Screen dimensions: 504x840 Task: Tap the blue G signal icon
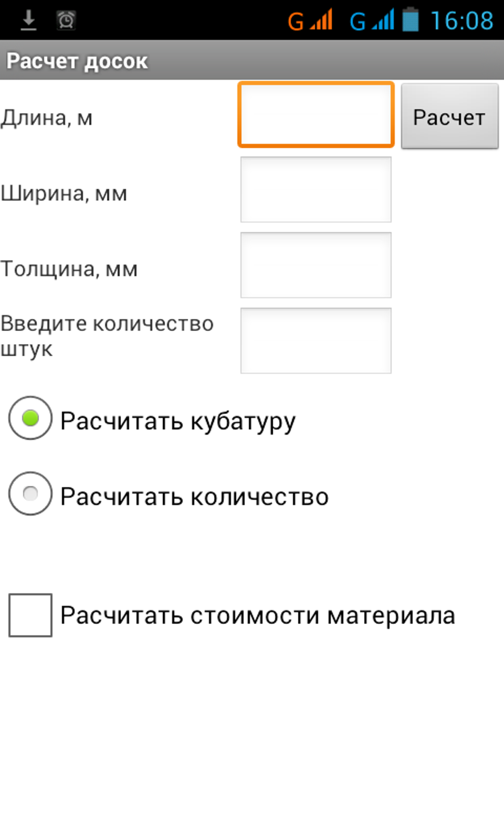372,20
